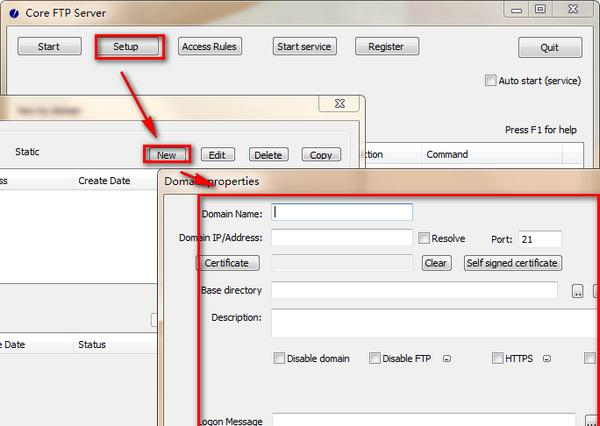Click Self signed certificate button
Viewport: 600px width, 426px height.
coord(513,263)
